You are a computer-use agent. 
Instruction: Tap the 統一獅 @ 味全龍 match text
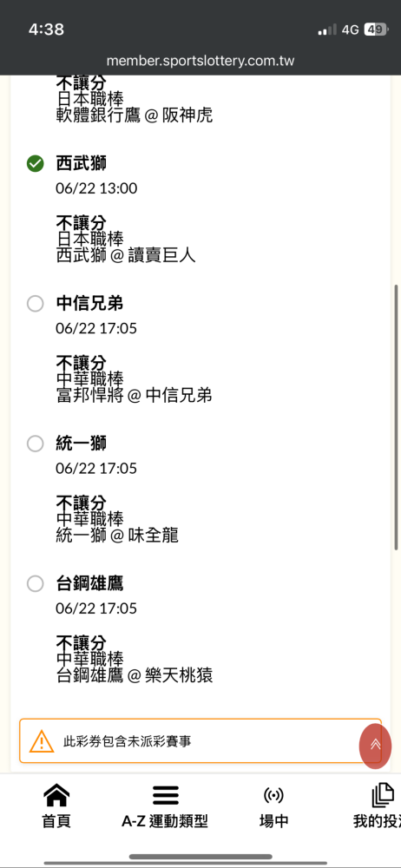click(117, 536)
